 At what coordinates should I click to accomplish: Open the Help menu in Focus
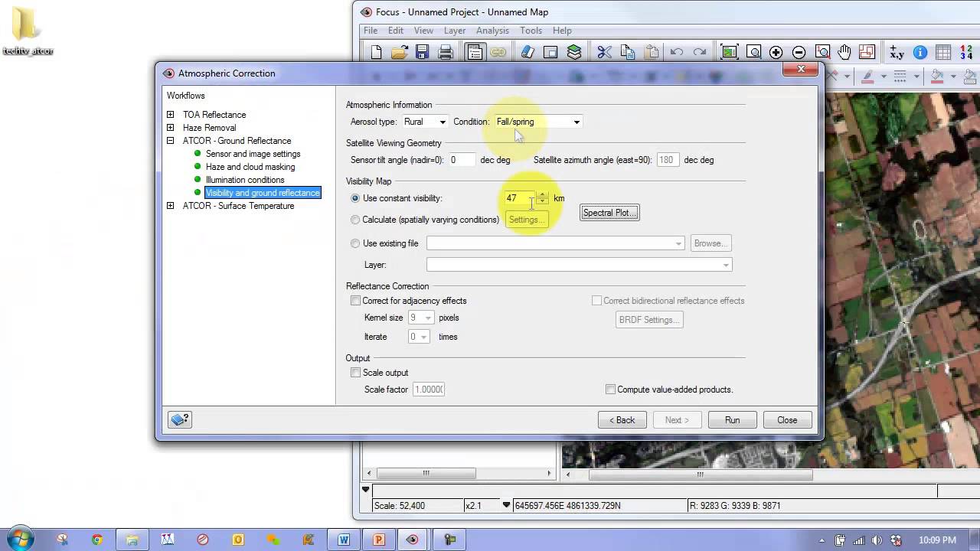[562, 31]
